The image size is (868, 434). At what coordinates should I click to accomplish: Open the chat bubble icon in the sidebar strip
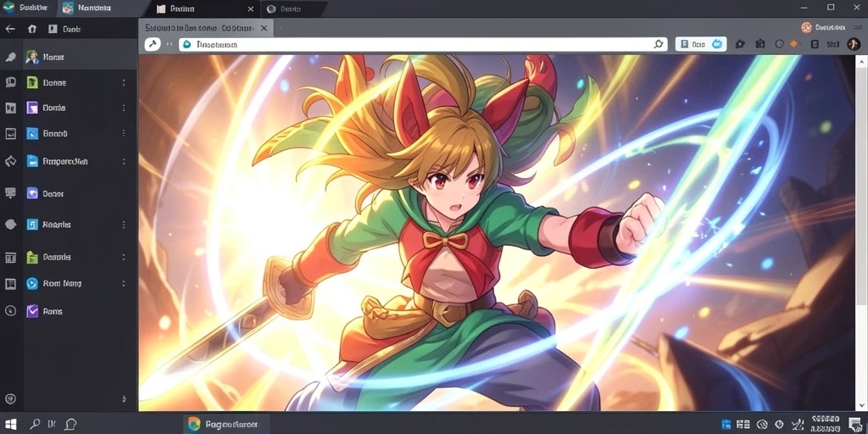[10, 82]
